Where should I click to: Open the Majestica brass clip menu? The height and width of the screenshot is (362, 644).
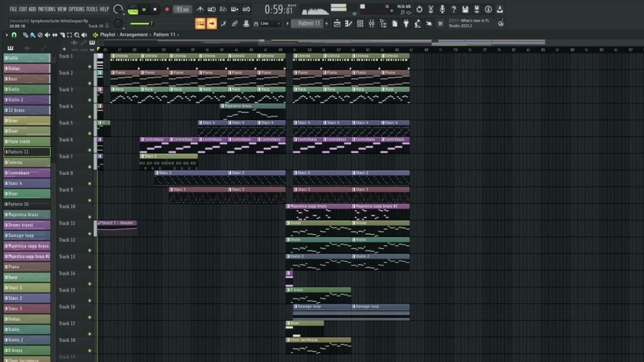tap(222, 106)
